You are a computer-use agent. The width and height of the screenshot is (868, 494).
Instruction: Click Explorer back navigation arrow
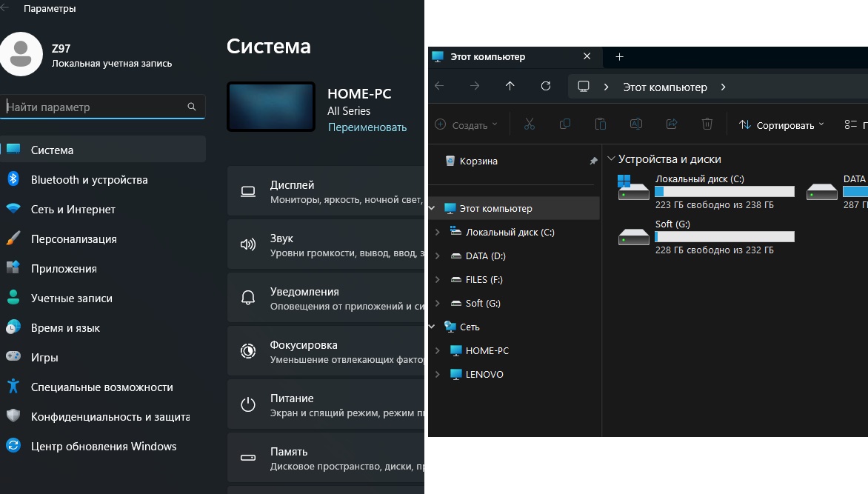pos(439,86)
